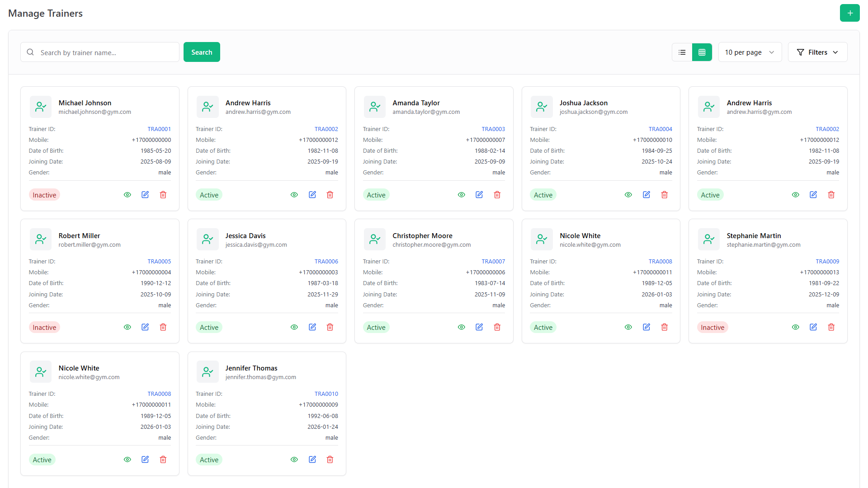Viewport: 868px width, 488px height.
Task: Open trainer ID link TRA0007
Action: pos(493,262)
